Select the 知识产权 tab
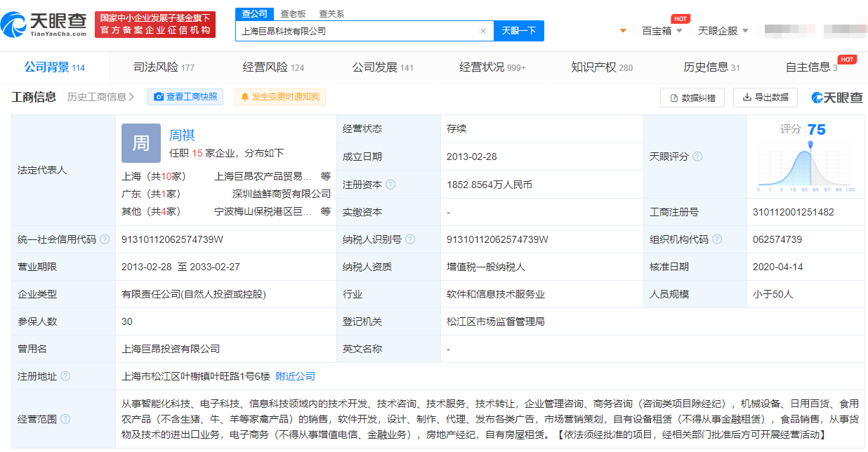 tap(601, 67)
